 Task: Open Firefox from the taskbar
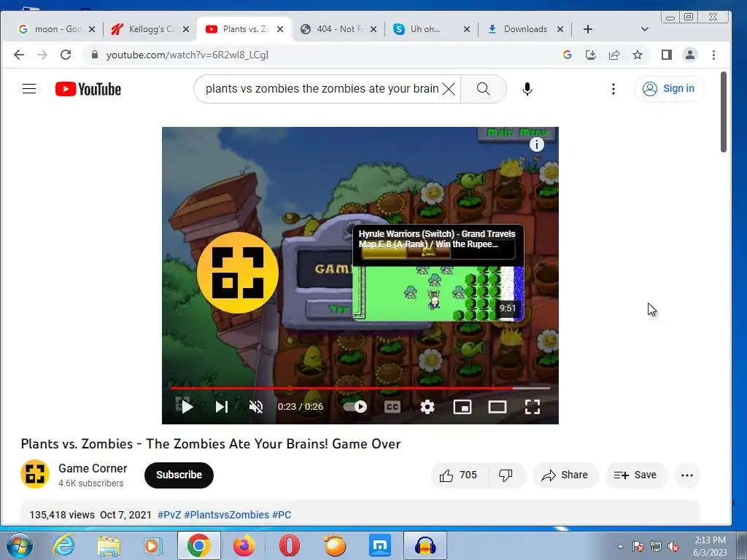[244, 545]
